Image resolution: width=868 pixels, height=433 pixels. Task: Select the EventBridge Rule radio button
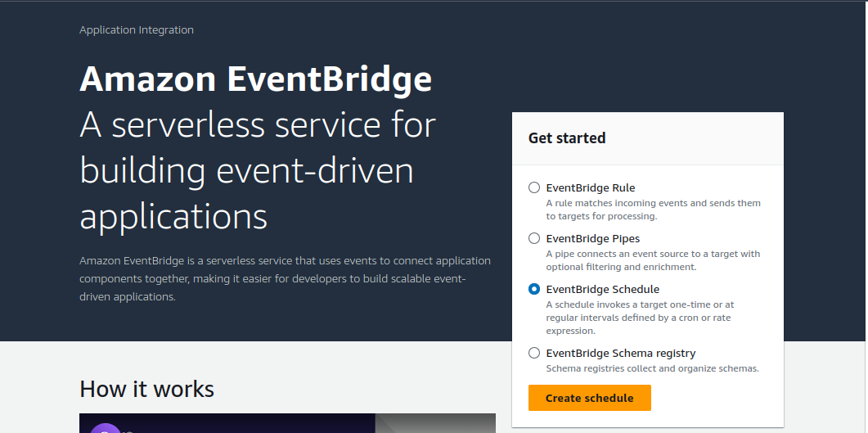pos(534,187)
